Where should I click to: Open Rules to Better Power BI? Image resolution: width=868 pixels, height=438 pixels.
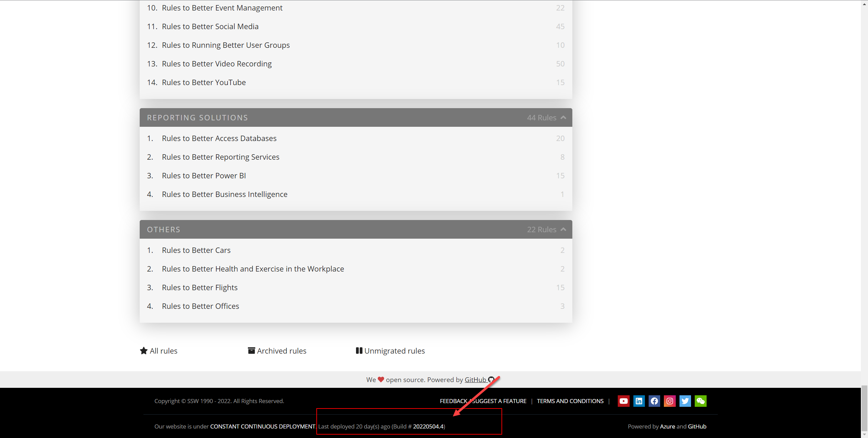point(204,176)
